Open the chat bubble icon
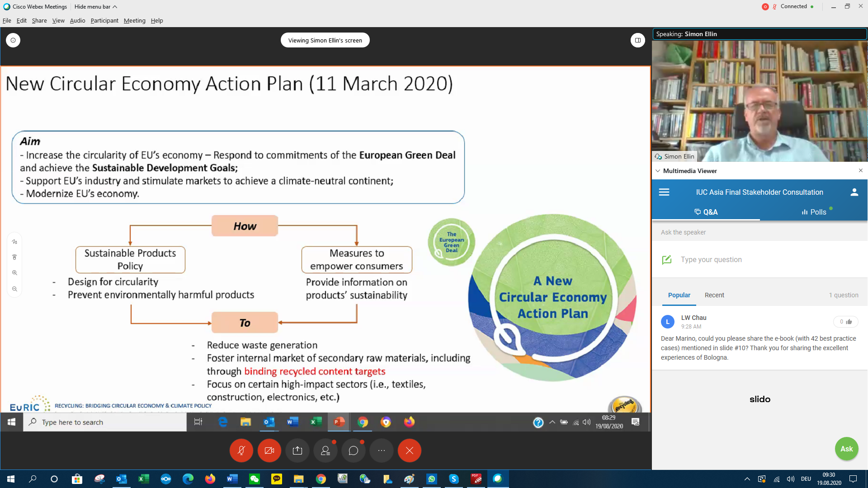 (354, 450)
